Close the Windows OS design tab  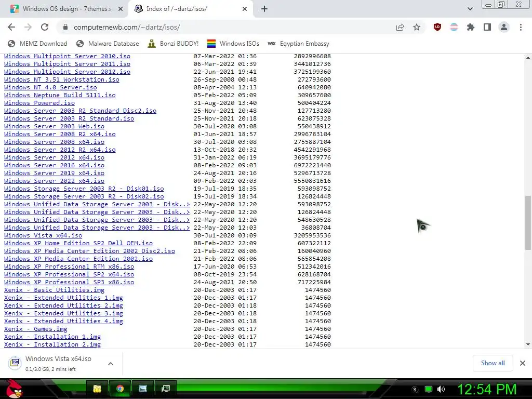pos(121,9)
